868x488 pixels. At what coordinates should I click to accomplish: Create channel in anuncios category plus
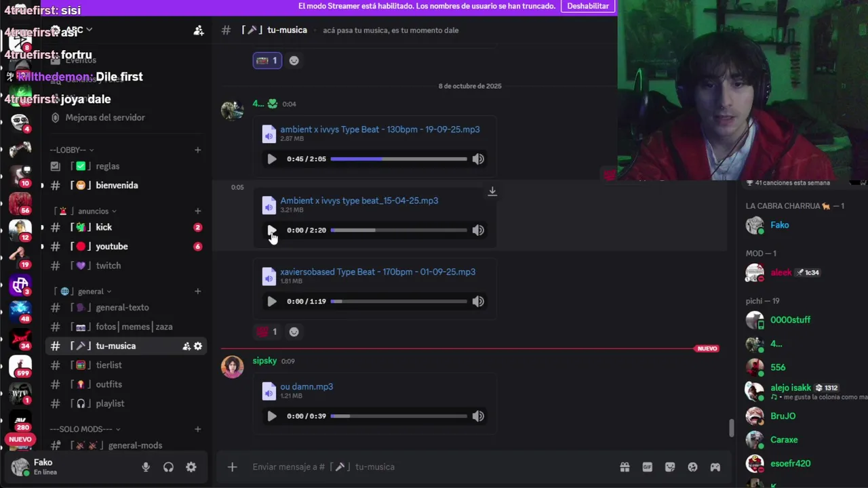tap(197, 211)
